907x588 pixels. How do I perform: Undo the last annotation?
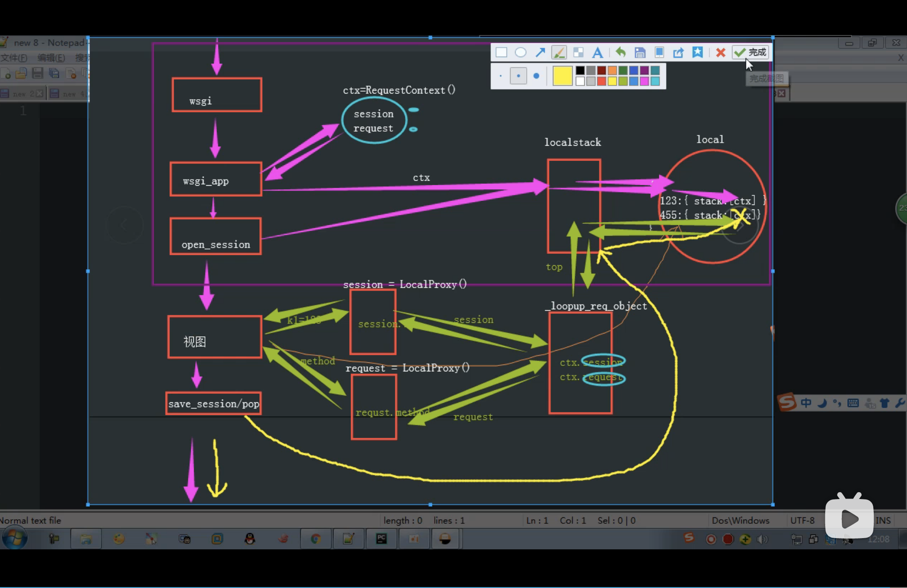621,53
